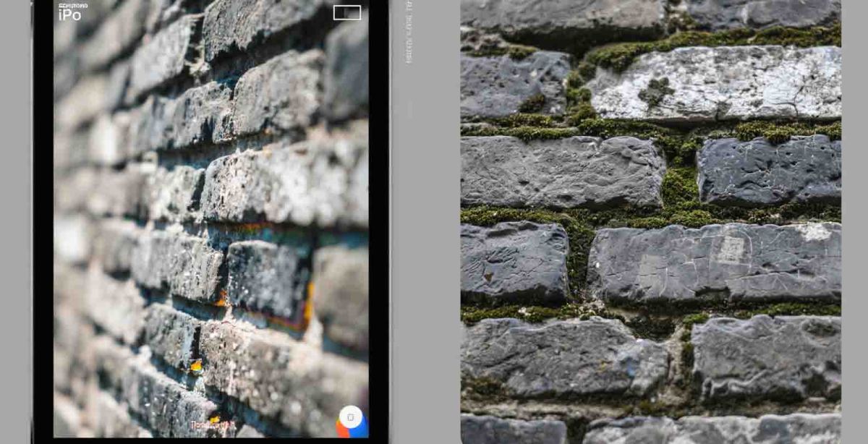Screen dimensions: 868x444
Task: Click the pink caption text on left photo
Action: point(213,426)
